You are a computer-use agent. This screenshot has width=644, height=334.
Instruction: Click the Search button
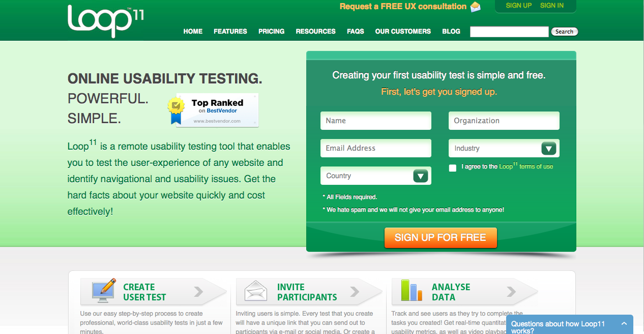click(x=565, y=32)
